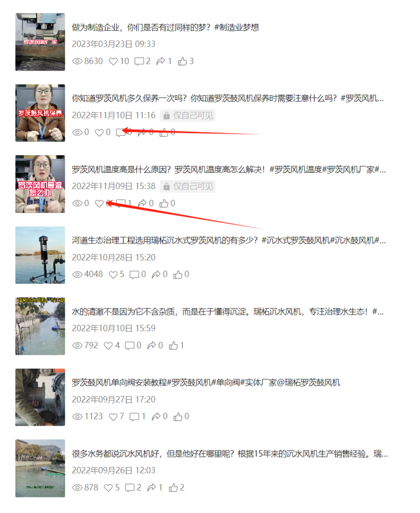Open the thumbnail of the 2022年10月10日 canal video

tap(40, 326)
